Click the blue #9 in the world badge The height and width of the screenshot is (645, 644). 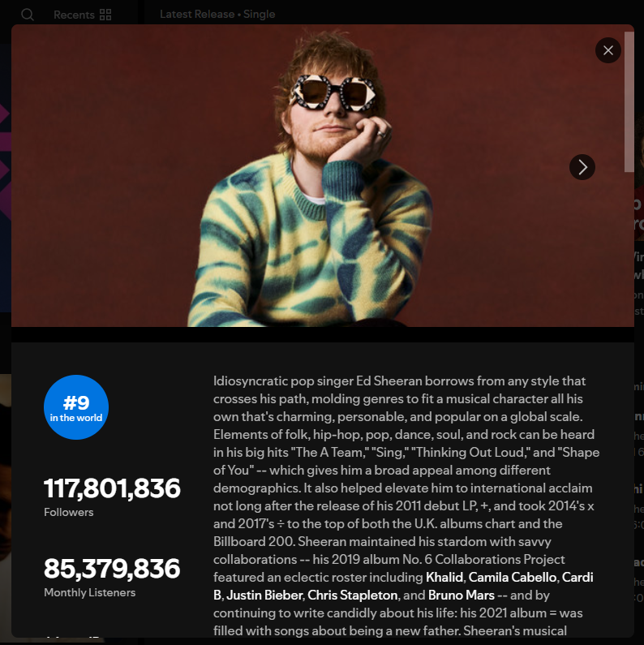pyautogui.click(x=76, y=407)
